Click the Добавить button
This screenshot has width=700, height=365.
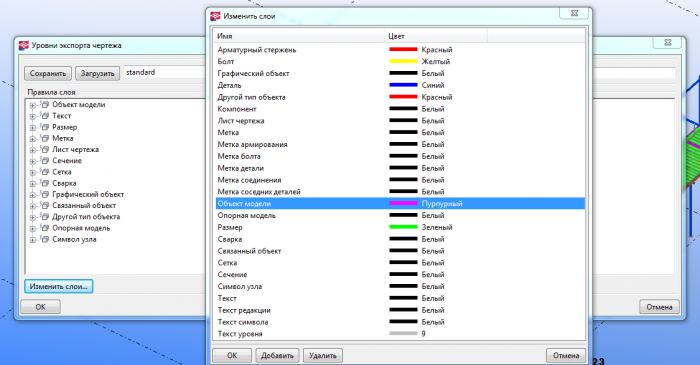277,356
